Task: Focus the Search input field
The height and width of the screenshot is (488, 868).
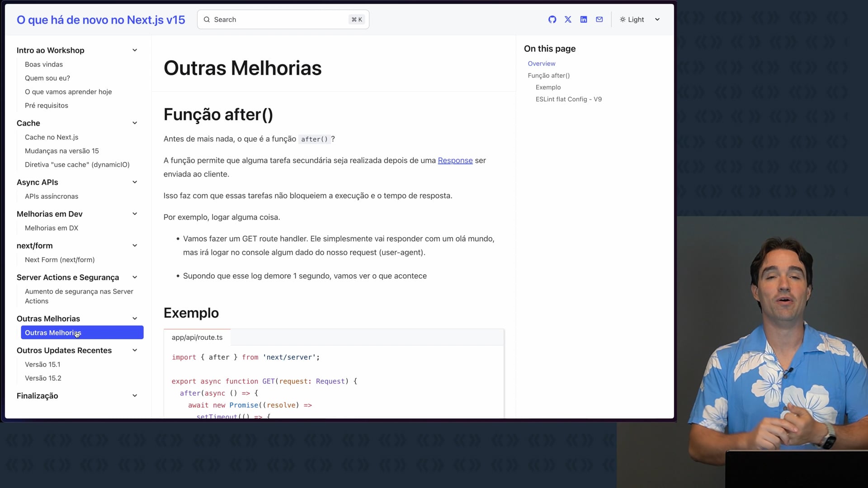Action: pyautogui.click(x=280, y=19)
